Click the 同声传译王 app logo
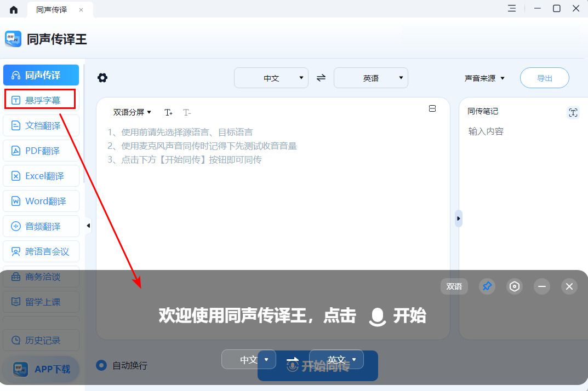Viewport: 588px width, 391px height. pos(13,39)
